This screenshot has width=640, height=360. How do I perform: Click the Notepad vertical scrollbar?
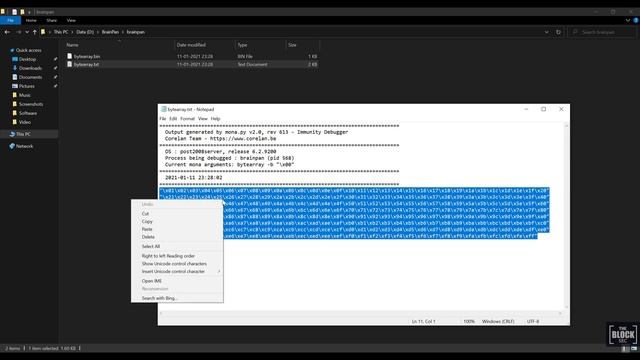[x=566, y=216]
